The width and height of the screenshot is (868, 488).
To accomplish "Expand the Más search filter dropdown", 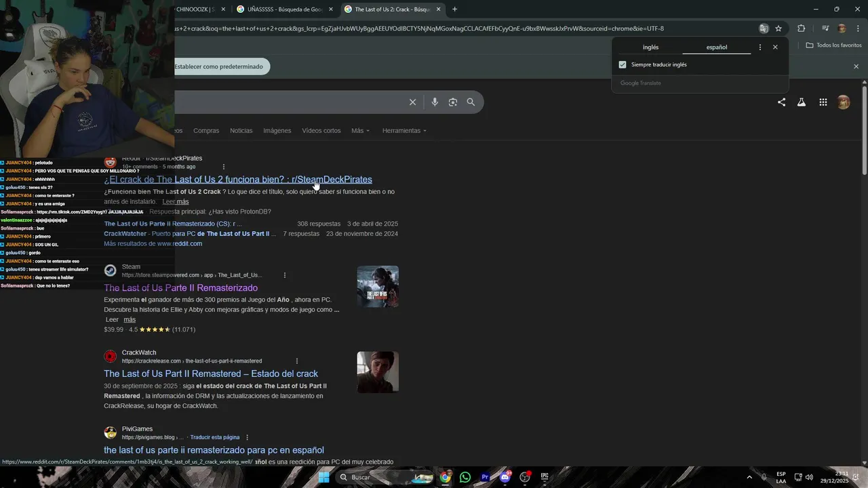I will point(360,131).
